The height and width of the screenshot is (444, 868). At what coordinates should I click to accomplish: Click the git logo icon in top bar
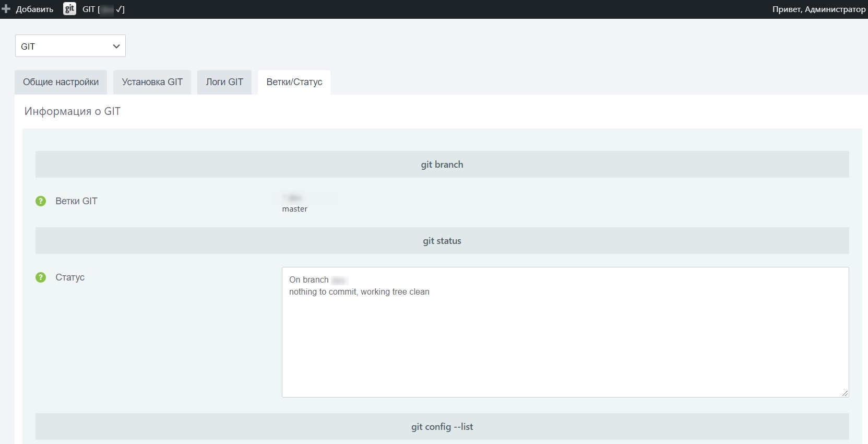69,9
